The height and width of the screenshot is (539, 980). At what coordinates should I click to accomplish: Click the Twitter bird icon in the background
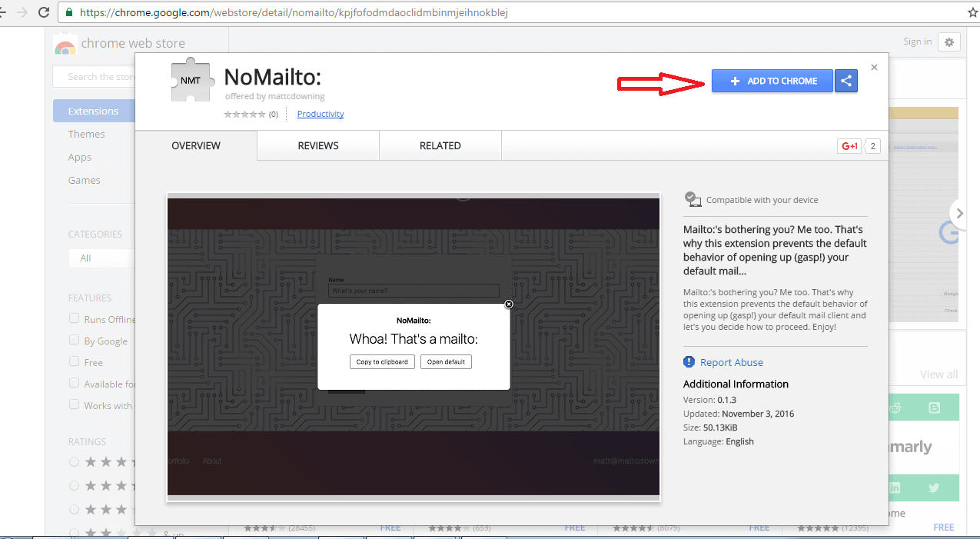coord(934,487)
